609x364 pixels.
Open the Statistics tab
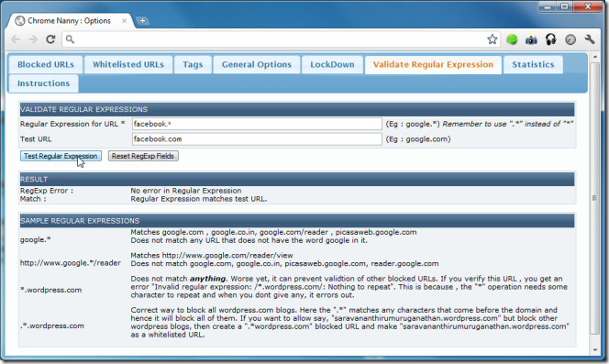pos(533,64)
